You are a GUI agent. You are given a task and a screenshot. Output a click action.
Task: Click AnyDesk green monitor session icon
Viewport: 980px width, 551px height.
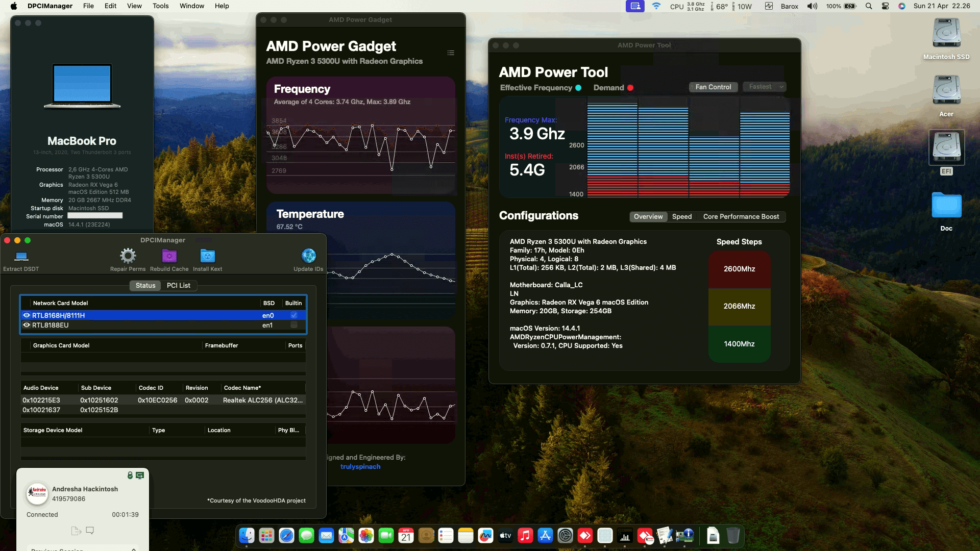(x=140, y=475)
